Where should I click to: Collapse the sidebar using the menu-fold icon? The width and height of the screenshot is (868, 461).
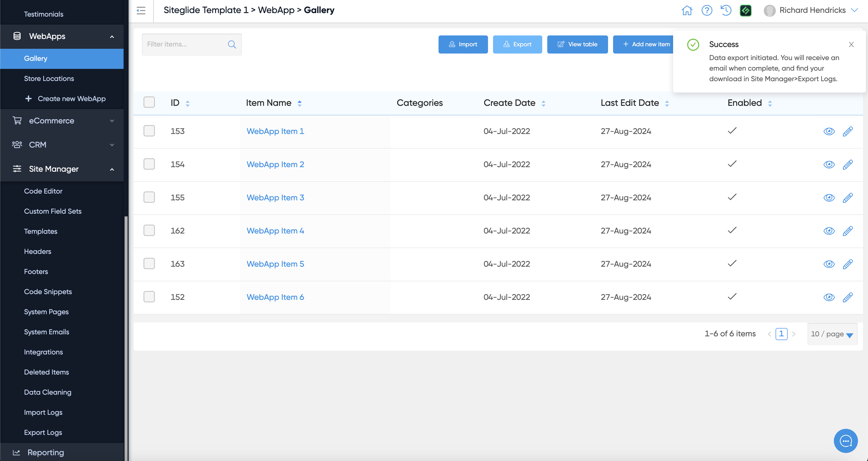(141, 11)
